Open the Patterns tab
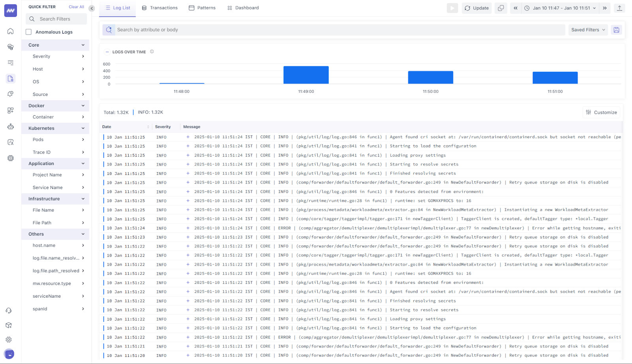632x364 pixels. point(202,8)
